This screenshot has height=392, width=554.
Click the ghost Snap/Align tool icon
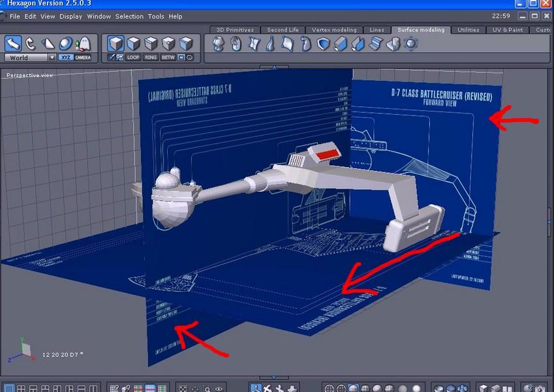click(83, 44)
